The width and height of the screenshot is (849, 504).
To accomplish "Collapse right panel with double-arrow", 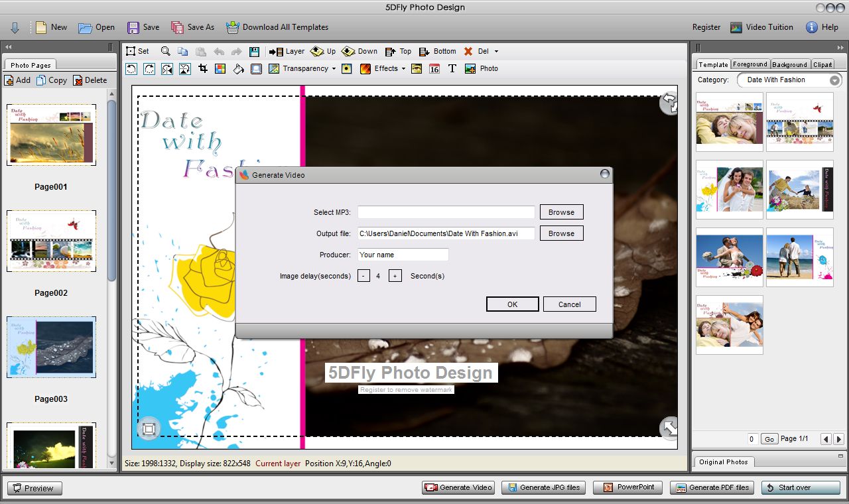I will pyautogui.click(x=840, y=47).
